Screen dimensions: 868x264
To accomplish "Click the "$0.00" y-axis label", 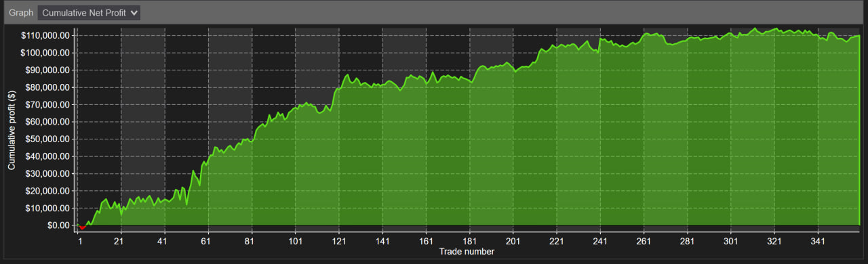I will click(59, 225).
